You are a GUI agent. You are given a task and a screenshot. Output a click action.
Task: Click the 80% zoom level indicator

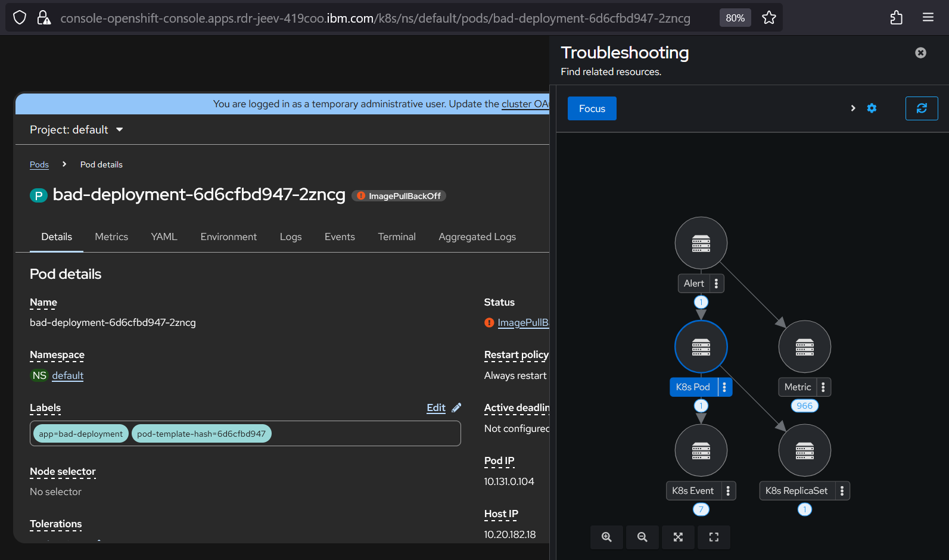[735, 18]
